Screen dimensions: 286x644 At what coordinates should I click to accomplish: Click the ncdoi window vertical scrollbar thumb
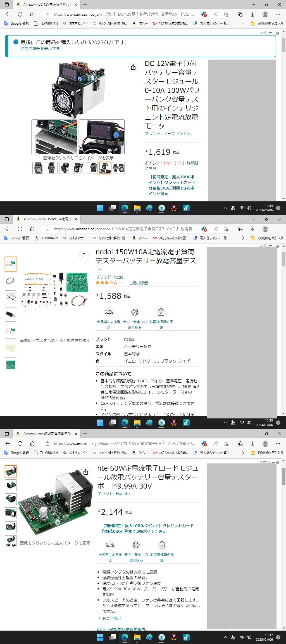click(x=283, y=259)
